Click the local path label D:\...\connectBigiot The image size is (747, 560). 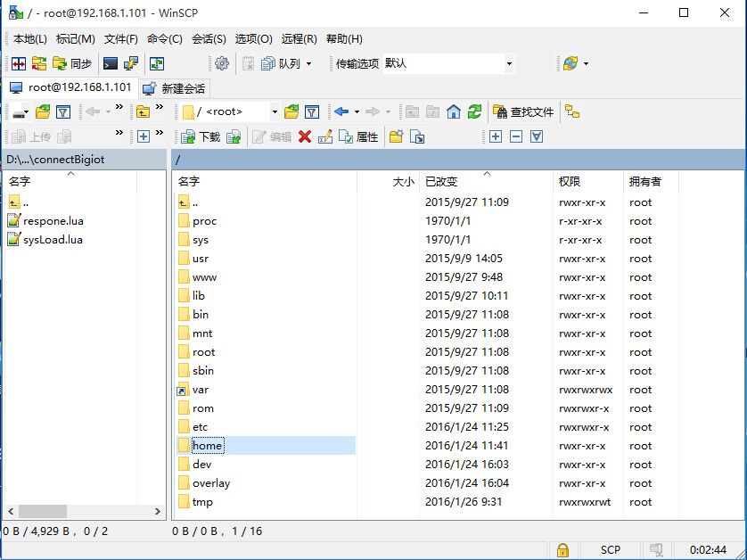click(x=55, y=160)
